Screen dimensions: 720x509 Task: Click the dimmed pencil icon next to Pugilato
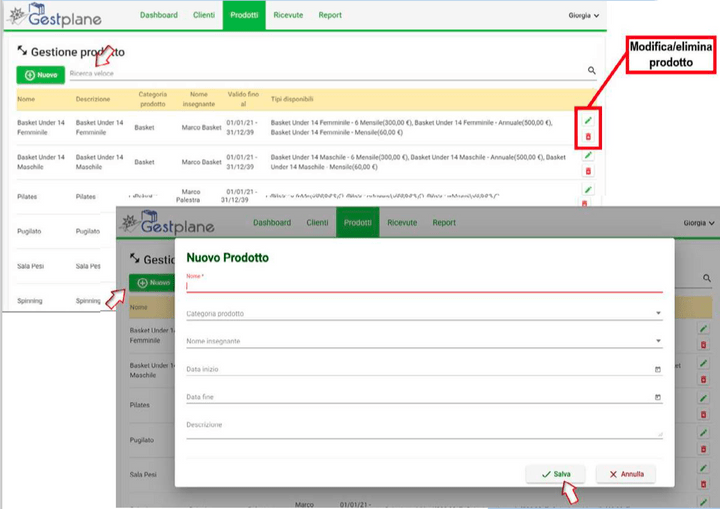coord(703,433)
